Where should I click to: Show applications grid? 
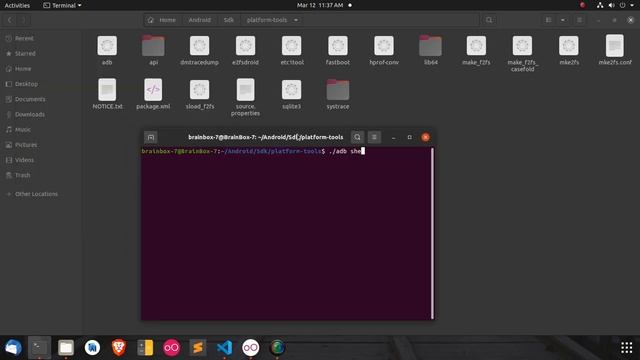pos(627,348)
